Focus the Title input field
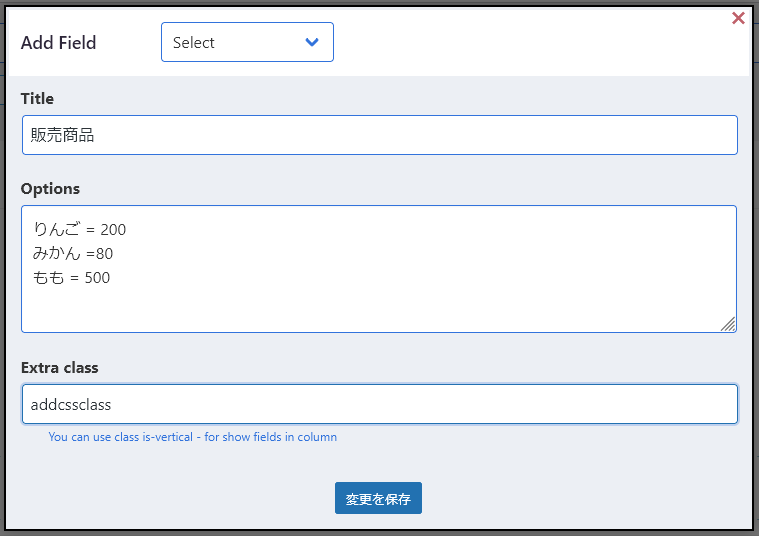This screenshot has width=759, height=536. coord(380,135)
